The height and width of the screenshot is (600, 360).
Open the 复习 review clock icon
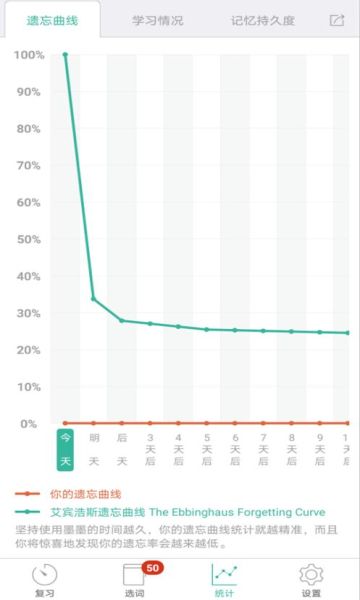coord(44,575)
